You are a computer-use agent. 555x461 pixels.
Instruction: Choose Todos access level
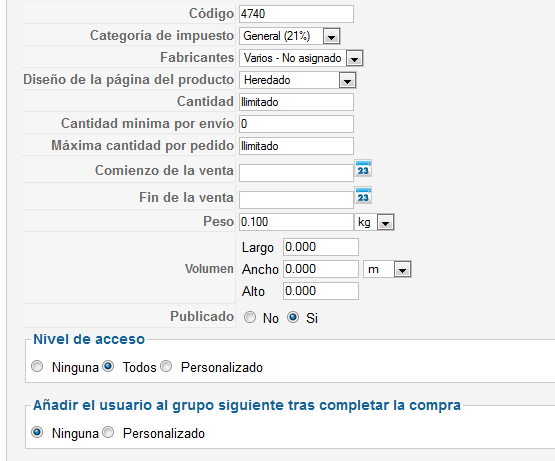(x=108, y=366)
